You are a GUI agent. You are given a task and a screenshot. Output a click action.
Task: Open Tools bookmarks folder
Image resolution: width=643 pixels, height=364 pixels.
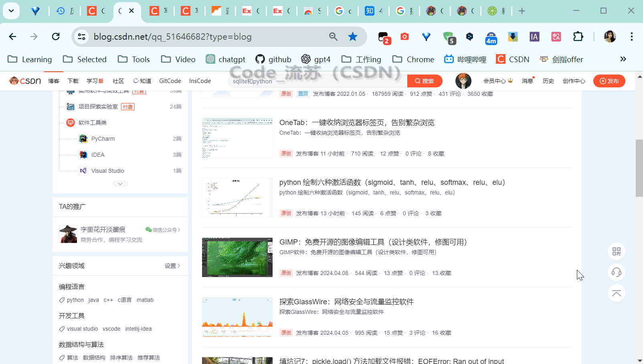click(x=134, y=59)
